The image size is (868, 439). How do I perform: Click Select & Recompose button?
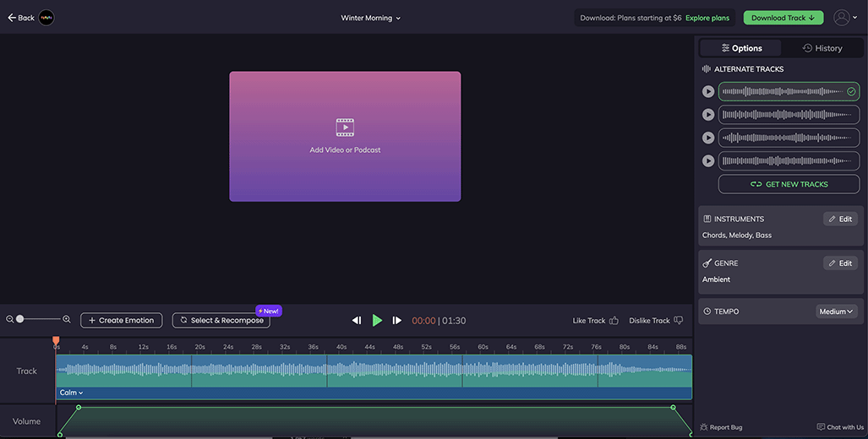[221, 320]
